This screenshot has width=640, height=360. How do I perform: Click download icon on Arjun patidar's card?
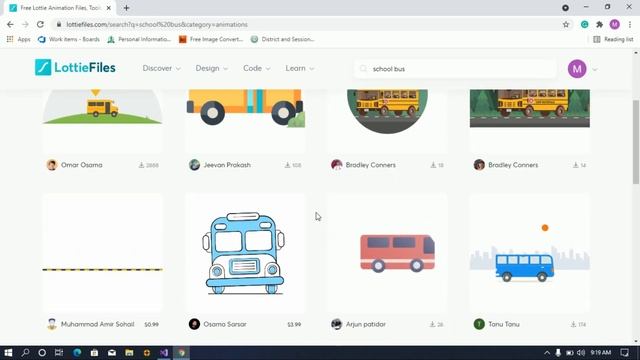point(432,324)
